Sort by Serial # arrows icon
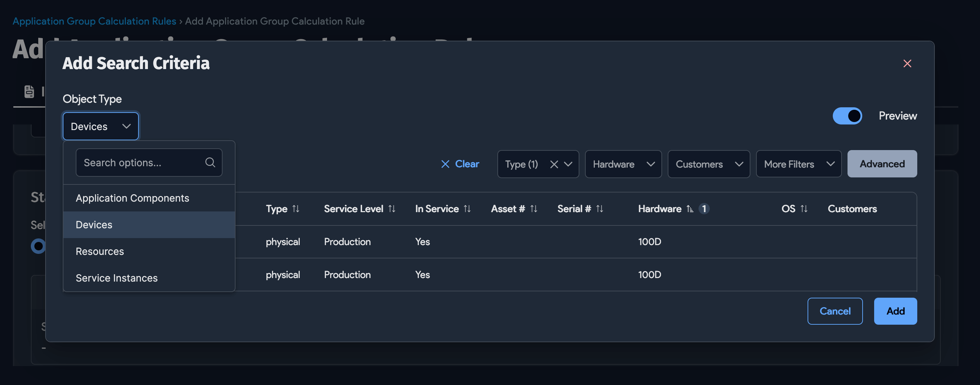 pyautogui.click(x=599, y=209)
